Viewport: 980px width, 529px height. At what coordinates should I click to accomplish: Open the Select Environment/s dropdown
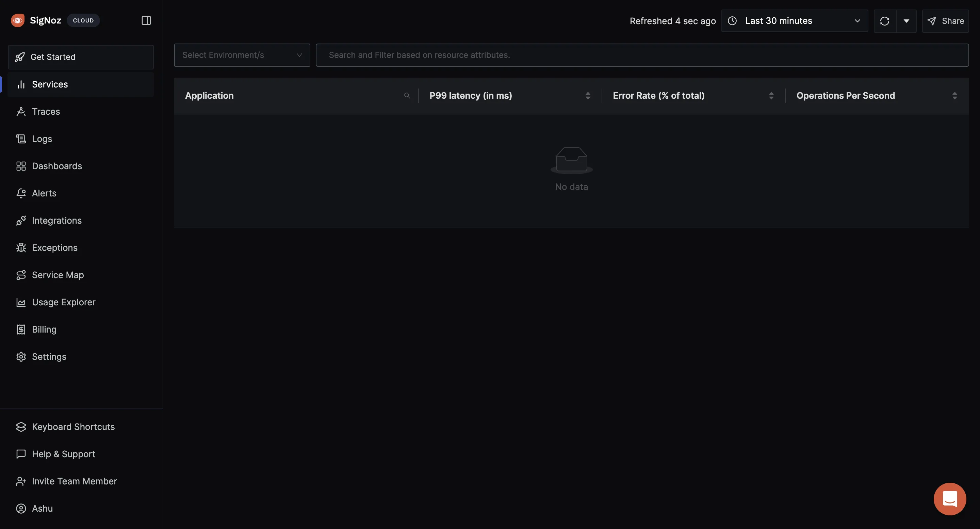coord(242,55)
